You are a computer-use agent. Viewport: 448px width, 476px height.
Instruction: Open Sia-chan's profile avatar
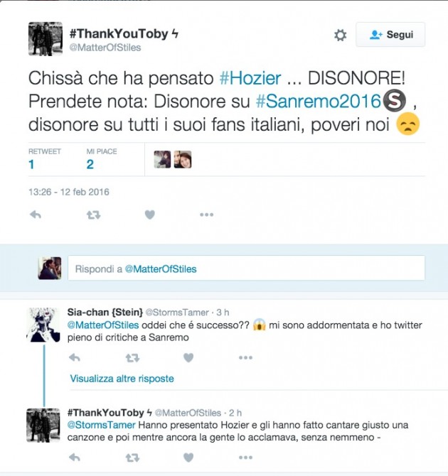click(43, 325)
